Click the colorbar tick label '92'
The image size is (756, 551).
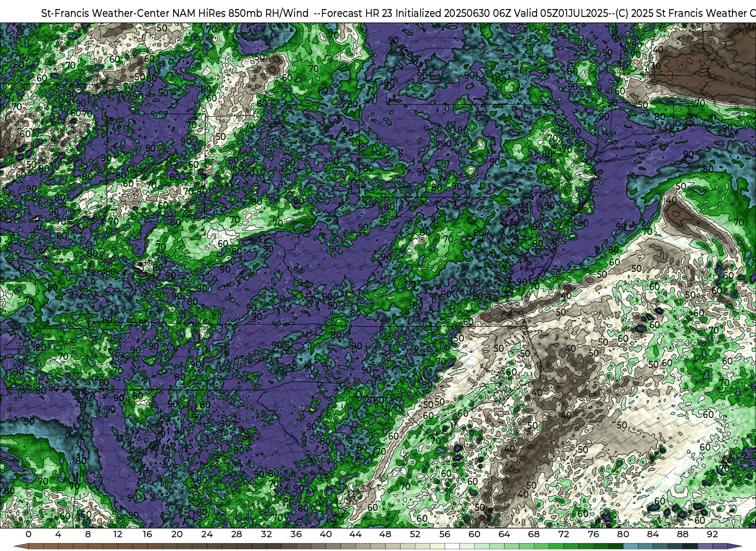[x=712, y=534]
